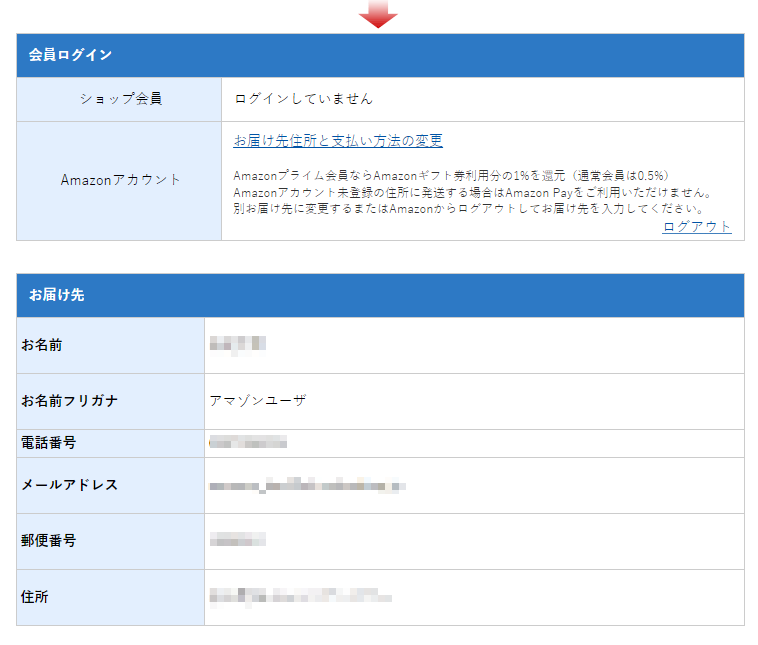The width and height of the screenshot is (758, 645).
Task: Click the blurred phone number value
Action: [x=248, y=442]
